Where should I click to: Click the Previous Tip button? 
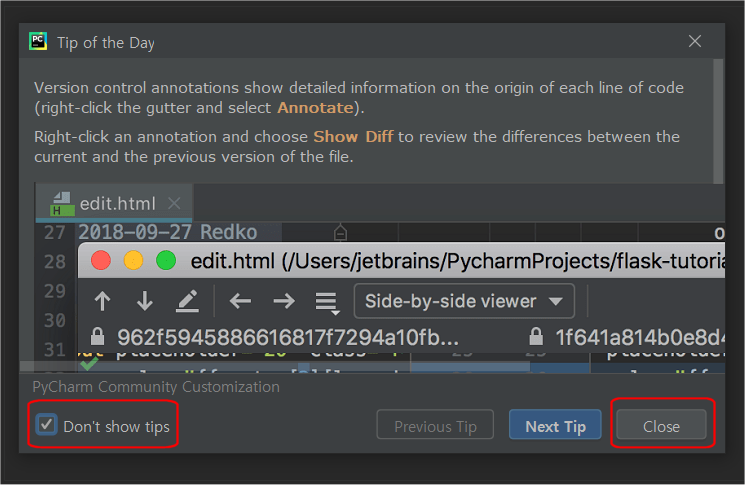435,425
